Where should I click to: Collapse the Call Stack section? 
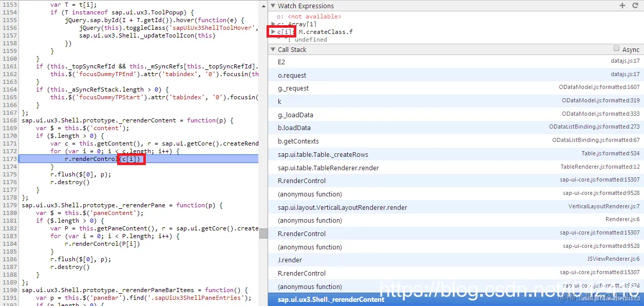click(273, 49)
